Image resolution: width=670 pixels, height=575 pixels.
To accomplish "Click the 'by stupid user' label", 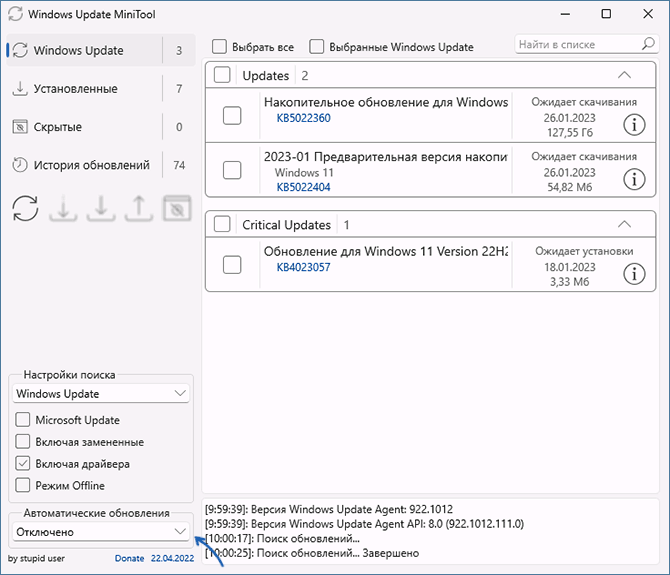I will coord(36,558).
